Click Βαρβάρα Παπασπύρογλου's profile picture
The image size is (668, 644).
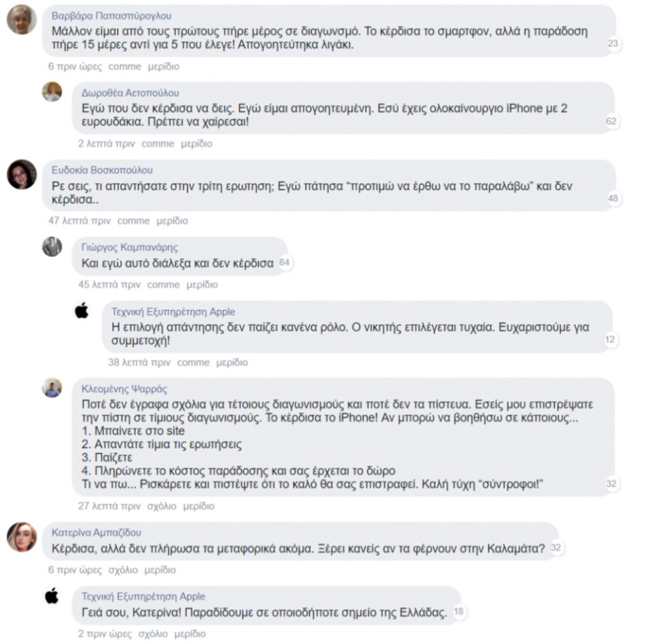pyautogui.click(x=22, y=20)
